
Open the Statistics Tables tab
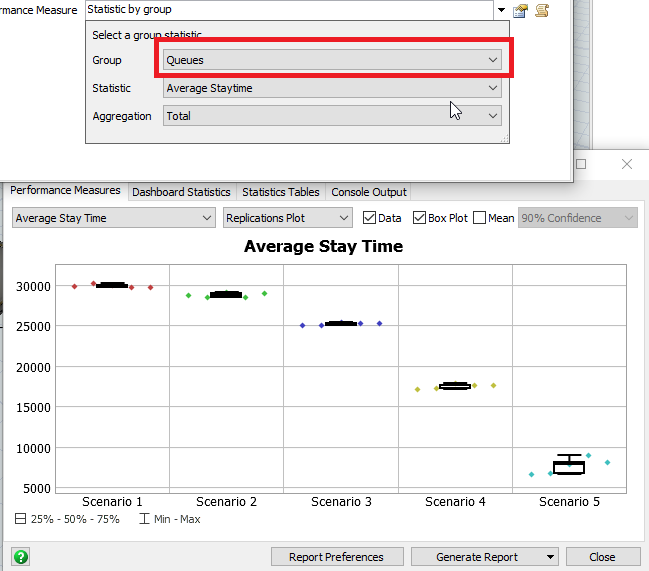click(281, 192)
